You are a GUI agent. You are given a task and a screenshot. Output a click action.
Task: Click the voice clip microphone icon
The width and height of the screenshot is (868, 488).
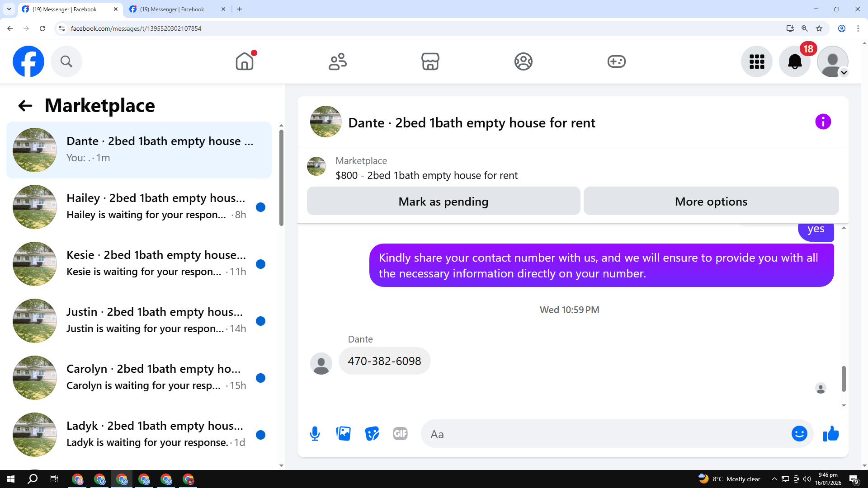point(315,434)
